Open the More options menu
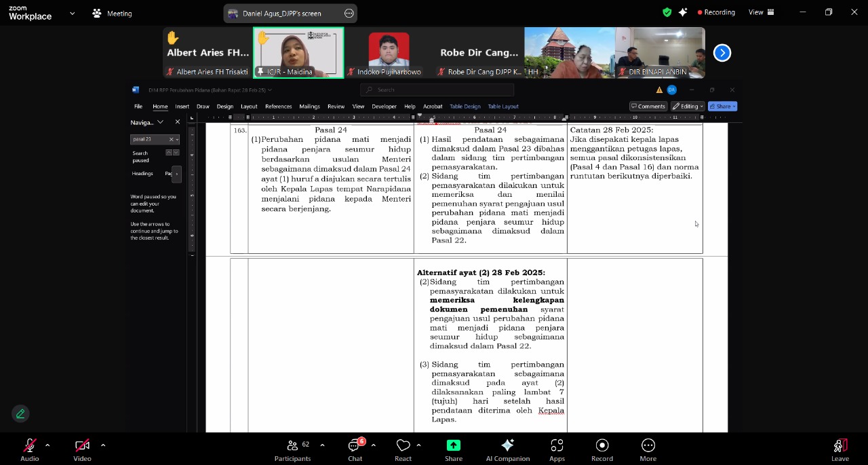The height and width of the screenshot is (465, 868). tap(648, 449)
